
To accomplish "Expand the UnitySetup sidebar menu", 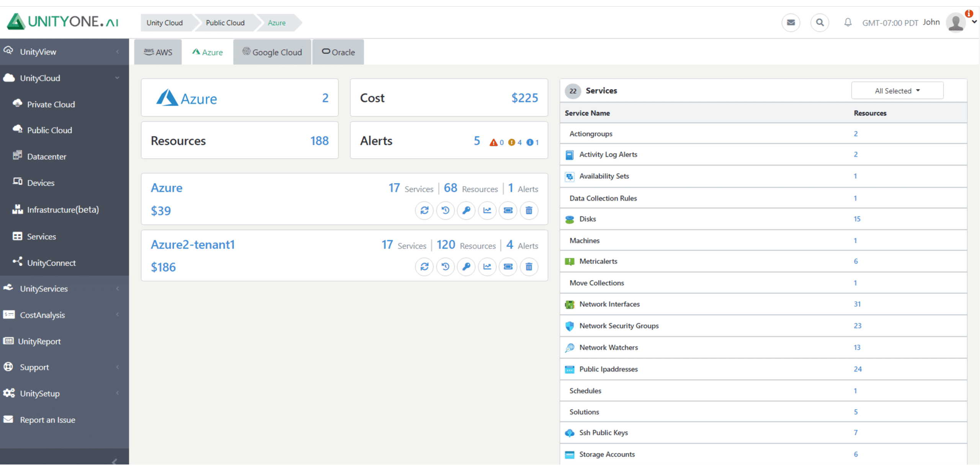I will pyautogui.click(x=64, y=393).
